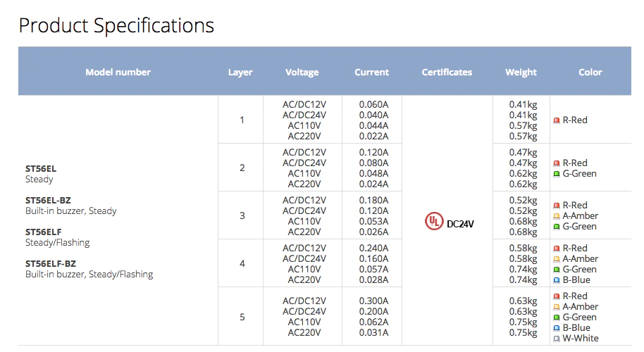
Task: Click the amber light icon in layer 3 row
Action: (557, 216)
